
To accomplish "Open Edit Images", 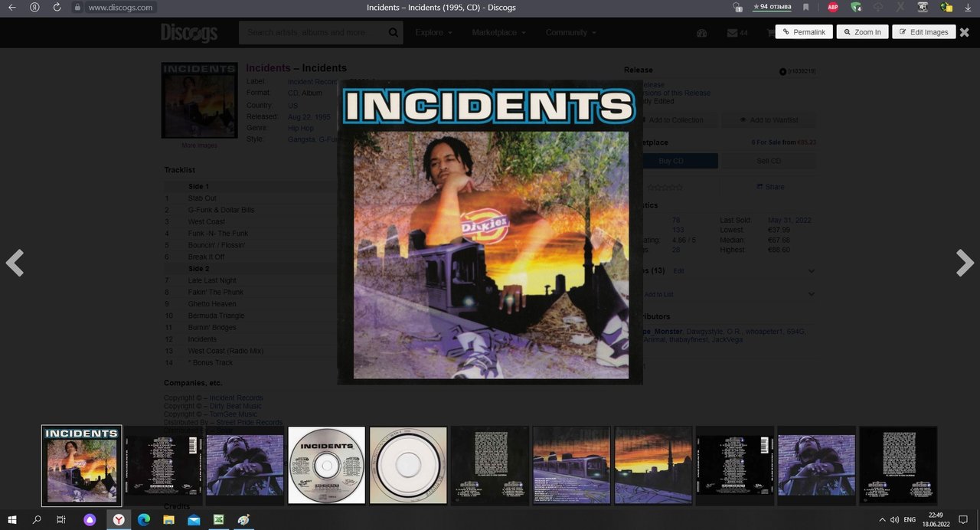I will coord(923,32).
